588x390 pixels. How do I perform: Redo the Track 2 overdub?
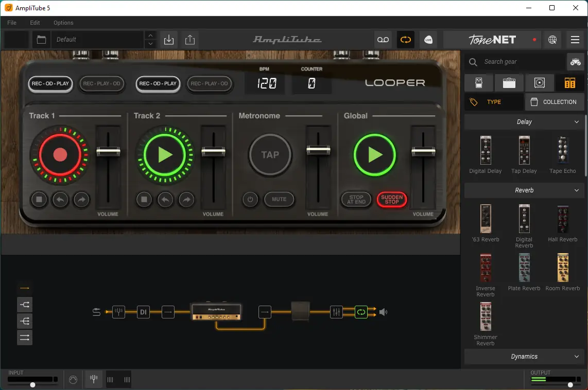point(186,199)
